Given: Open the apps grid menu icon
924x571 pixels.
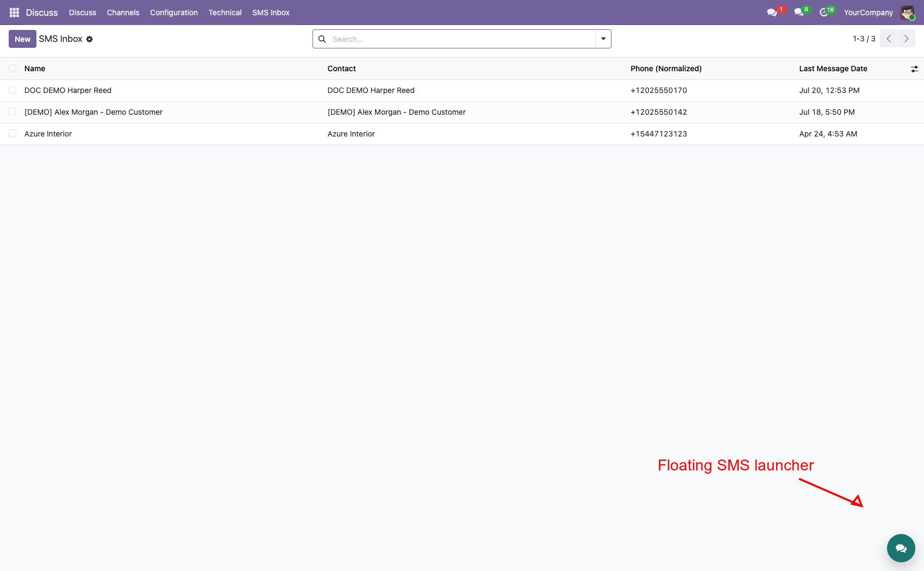Looking at the screenshot, I should 15,13.
